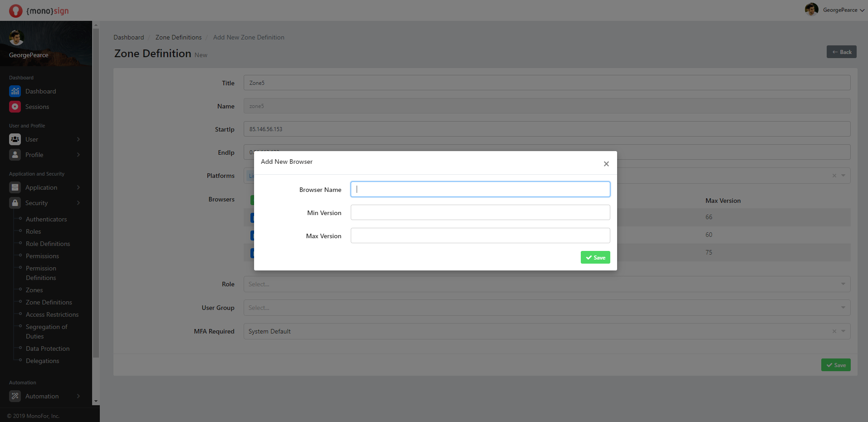Screen dimensions: 868x422
Task: Click the Min Version input field
Action: click(480, 212)
